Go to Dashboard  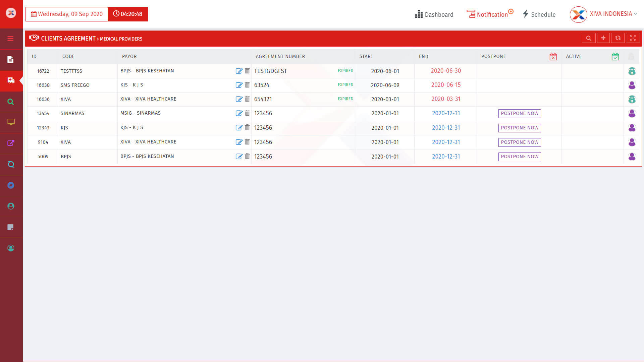[x=434, y=14]
